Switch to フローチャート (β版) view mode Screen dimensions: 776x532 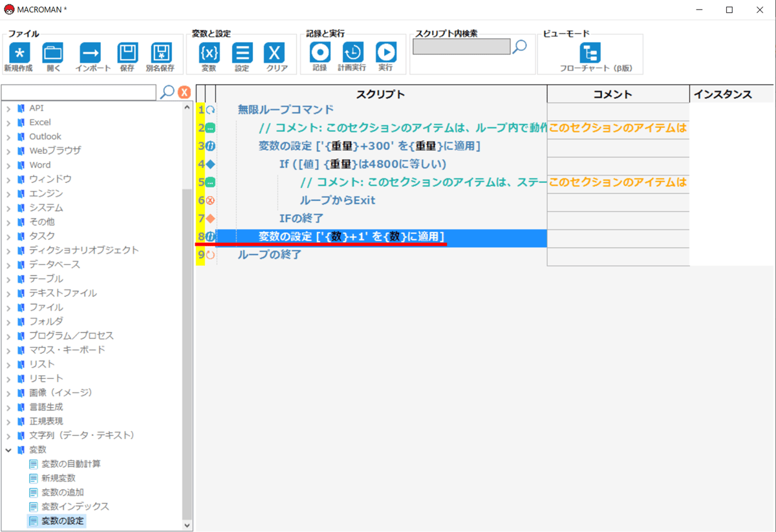pos(590,53)
